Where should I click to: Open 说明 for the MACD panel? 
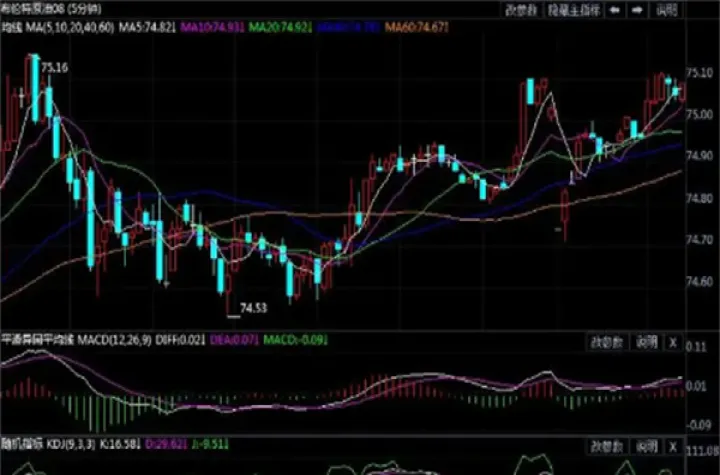[647, 342]
